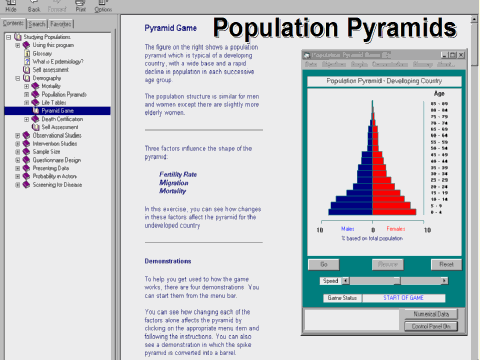480x360 pixels.
Task: Click the Go button in pyramid game
Action: point(324,264)
